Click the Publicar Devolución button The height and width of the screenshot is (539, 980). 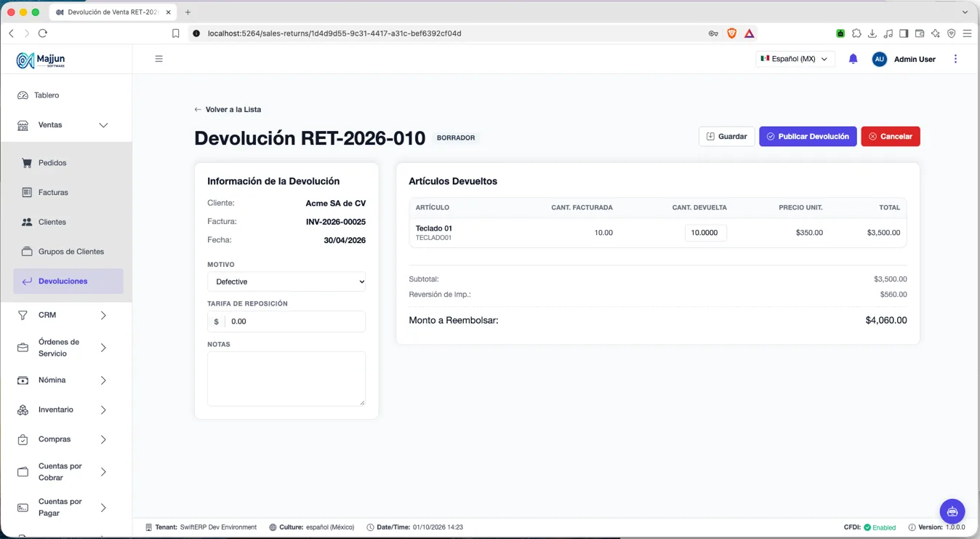pos(808,136)
